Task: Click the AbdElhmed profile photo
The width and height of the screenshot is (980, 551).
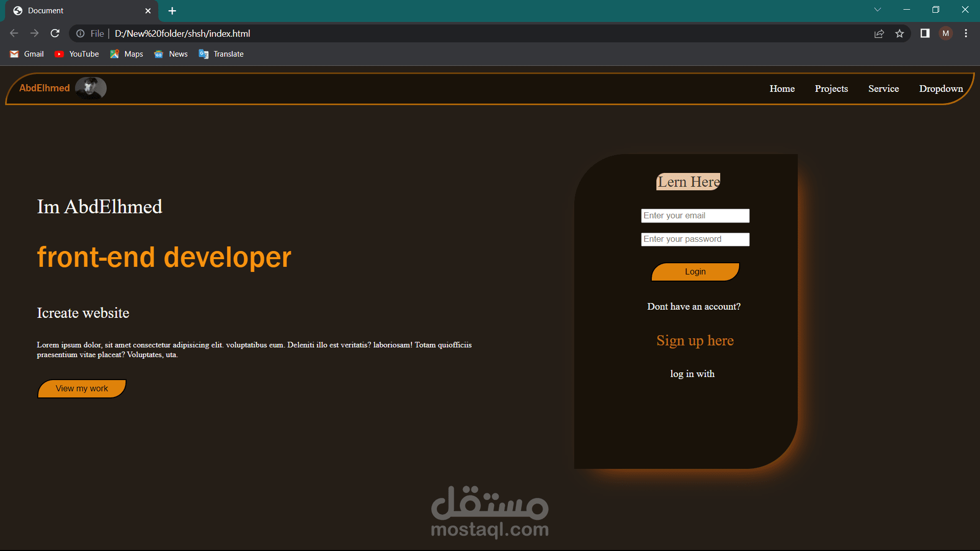Action: 91,88
